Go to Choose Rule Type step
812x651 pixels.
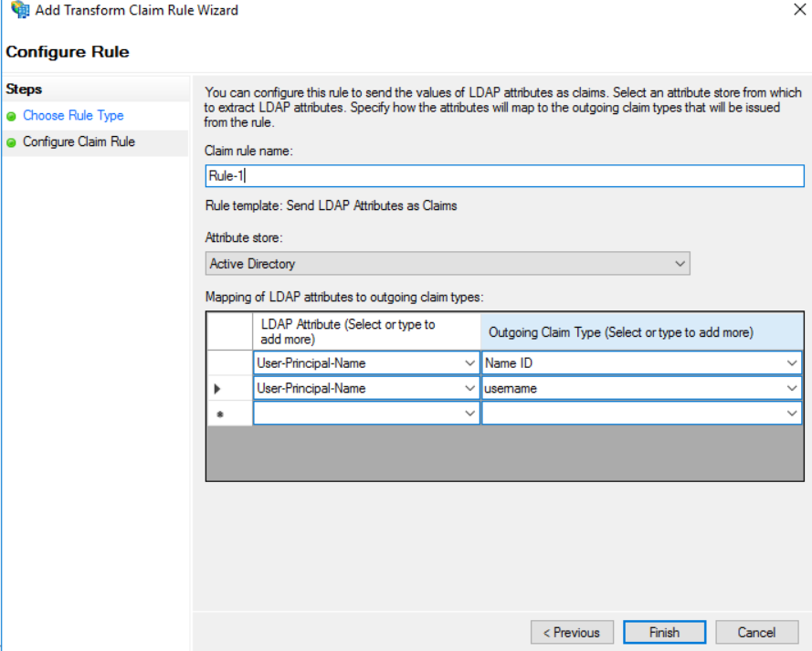[x=73, y=116]
